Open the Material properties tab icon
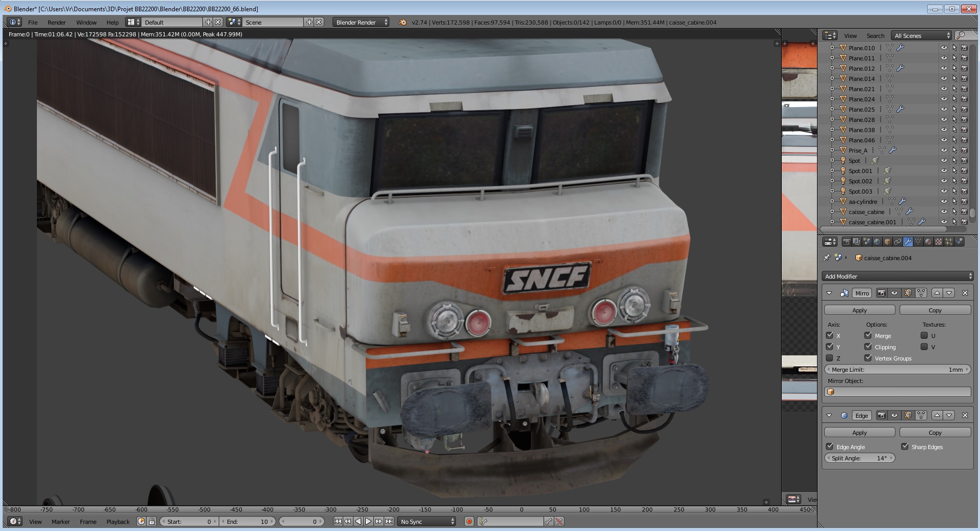Image resolution: width=980 pixels, height=531 pixels. pyautogui.click(x=928, y=242)
